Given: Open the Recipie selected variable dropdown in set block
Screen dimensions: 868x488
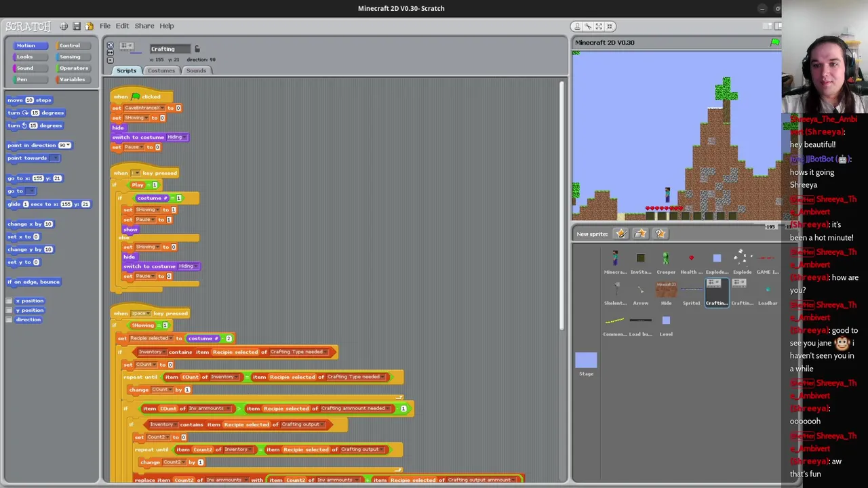Looking at the screenshot, I should (170, 338).
